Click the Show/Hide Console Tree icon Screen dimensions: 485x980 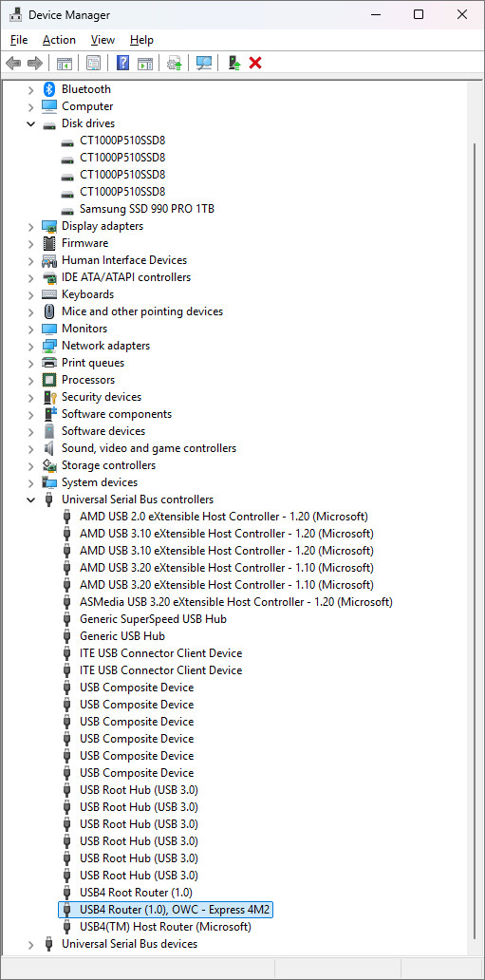[x=64, y=63]
